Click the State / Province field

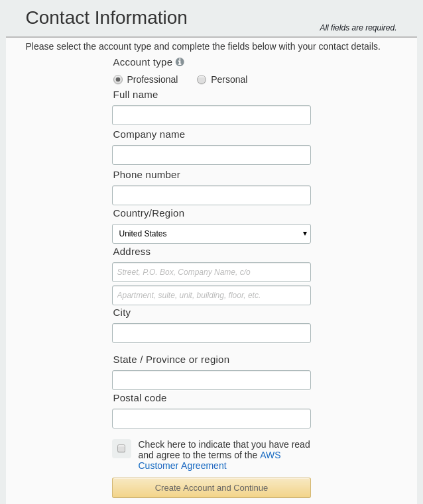coord(211,380)
